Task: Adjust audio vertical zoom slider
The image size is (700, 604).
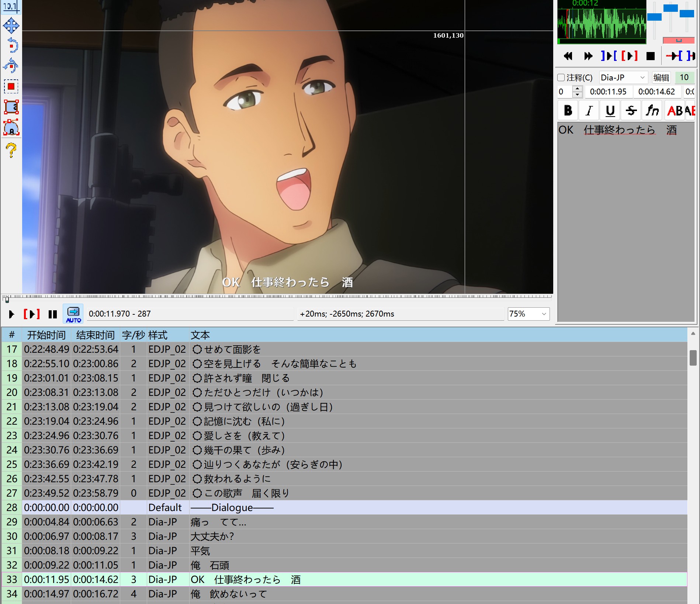Action: click(x=670, y=8)
